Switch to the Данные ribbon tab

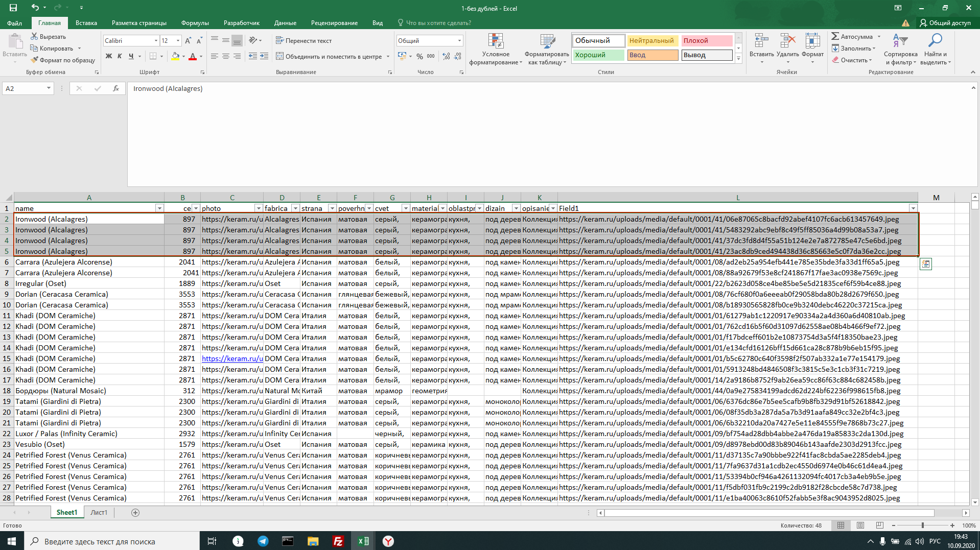pyautogui.click(x=285, y=23)
